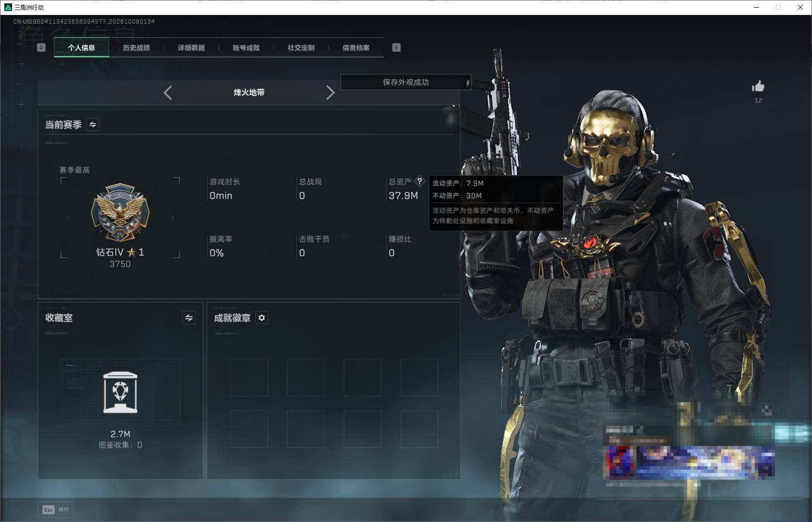Open the 收藏室 display case icon

click(x=120, y=392)
